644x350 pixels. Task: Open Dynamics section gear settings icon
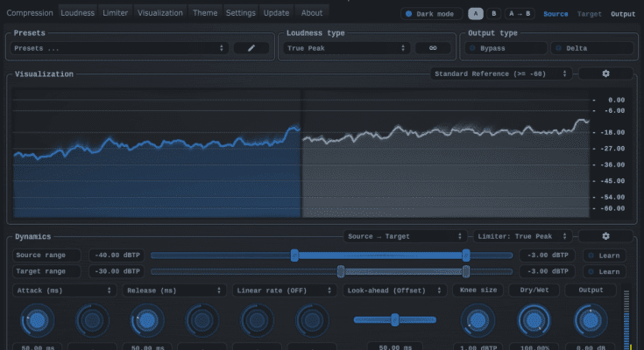click(x=605, y=236)
